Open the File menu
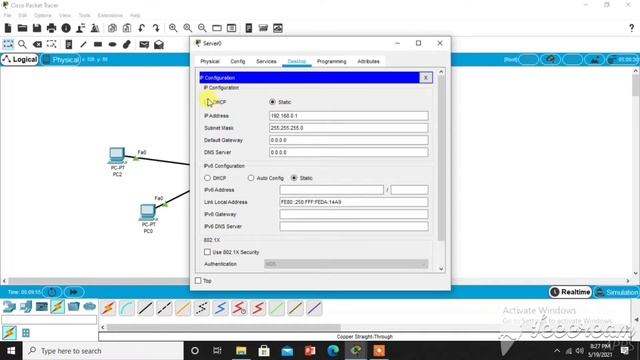The height and width of the screenshot is (360, 640). pos(7,15)
